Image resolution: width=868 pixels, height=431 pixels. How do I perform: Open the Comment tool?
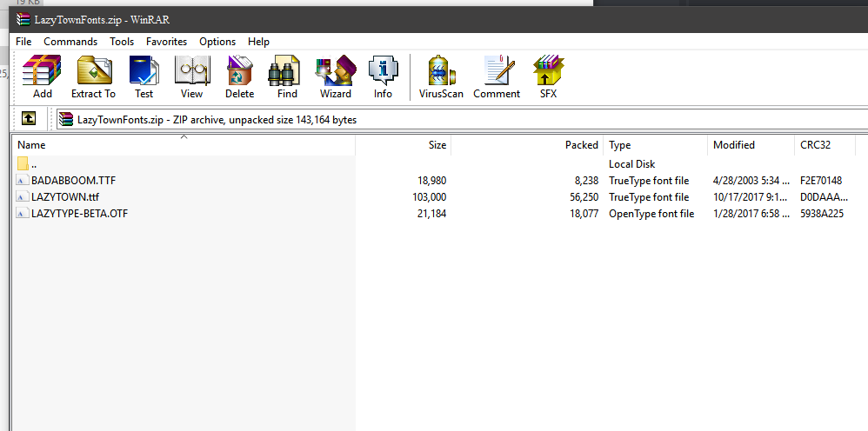point(497,76)
